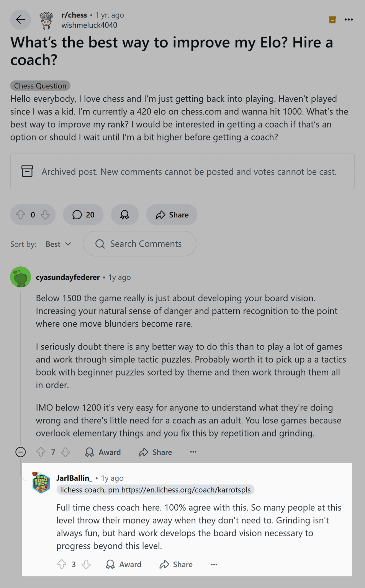Visit the r/chess subreddit
Image resolution: width=365 pixels, height=588 pixels.
[x=74, y=15]
